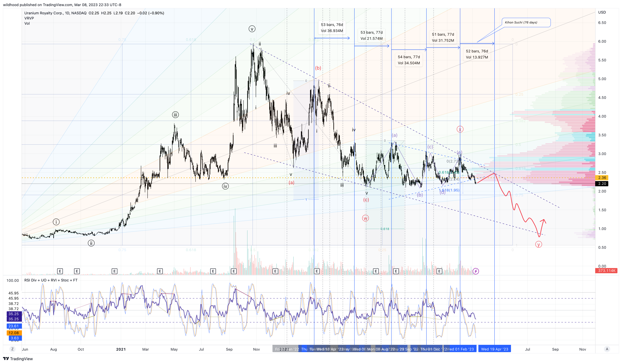Select the date range box with Vol 36.934M
622x364 pixels.
pyautogui.click(x=332, y=28)
